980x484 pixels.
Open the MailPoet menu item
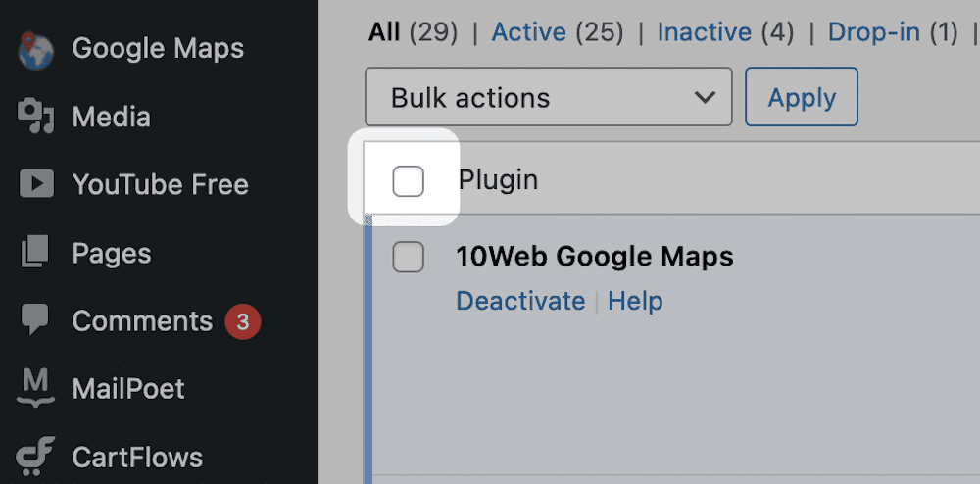coord(128,389)
